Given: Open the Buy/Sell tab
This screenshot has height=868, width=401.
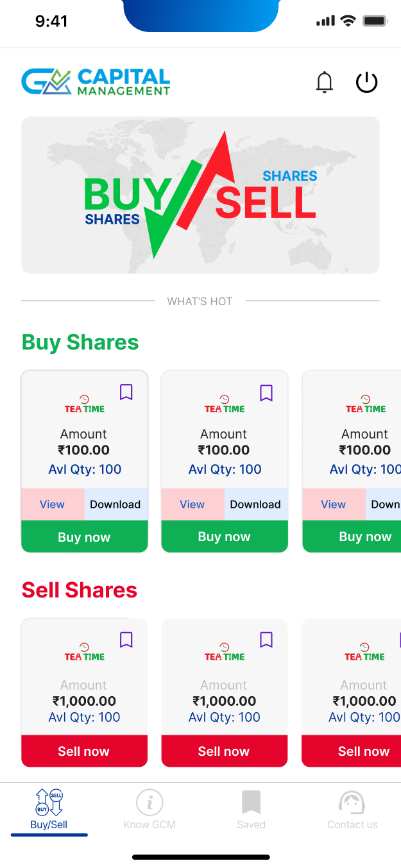Looking at the screenshot, I should 49,810.
